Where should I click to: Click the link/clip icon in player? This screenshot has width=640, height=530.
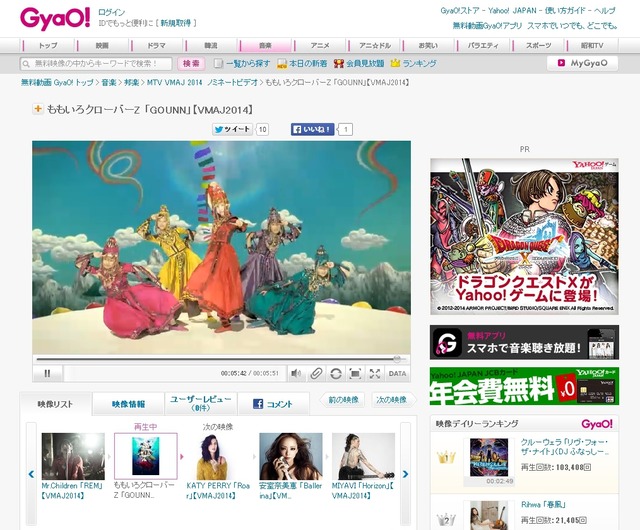[x=316, y=374]
